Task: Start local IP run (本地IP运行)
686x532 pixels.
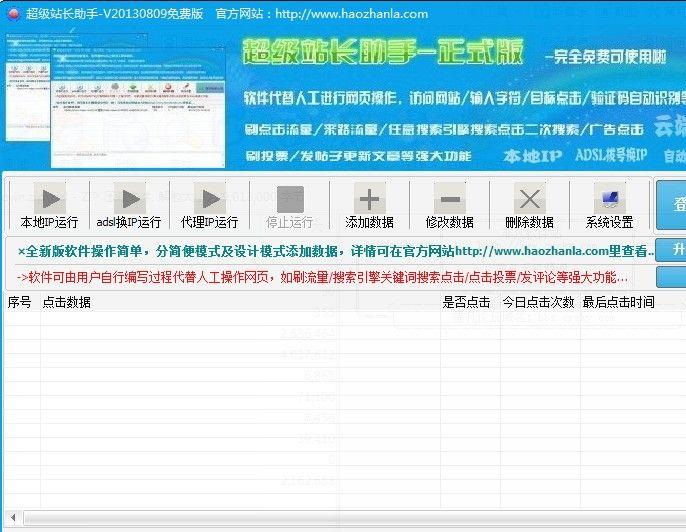Action: [x=49, y=206]
